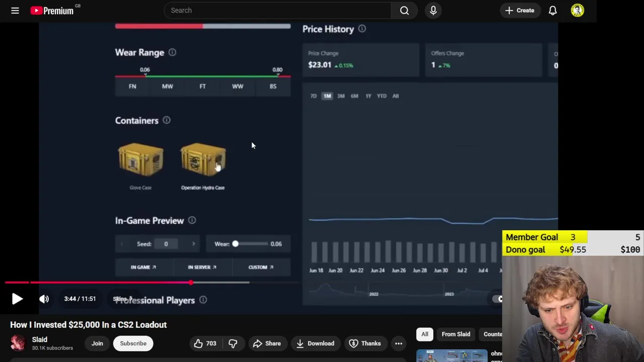Open IN GAME preview link
The image size is (644, 362).
[143, 267]
